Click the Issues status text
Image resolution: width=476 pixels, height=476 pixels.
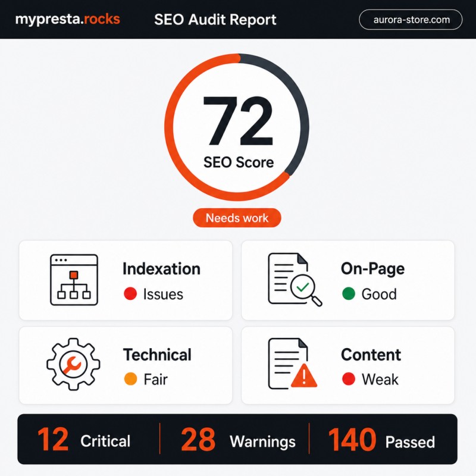pos(163,294)
